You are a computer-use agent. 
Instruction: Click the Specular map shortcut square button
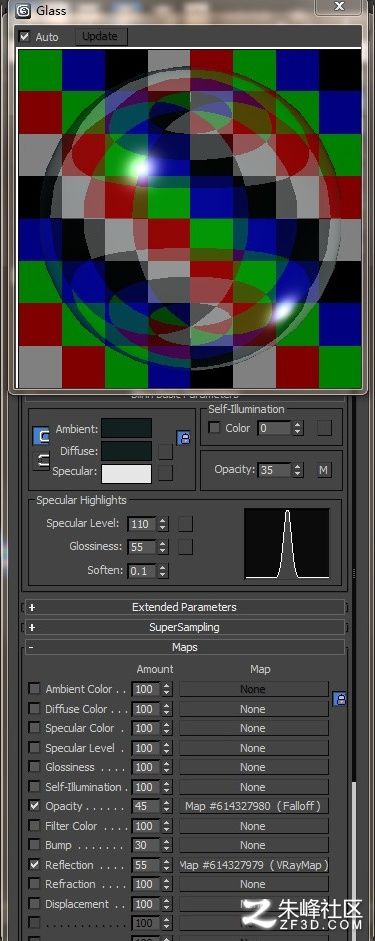pyautogui.click(x=166, y=473)
